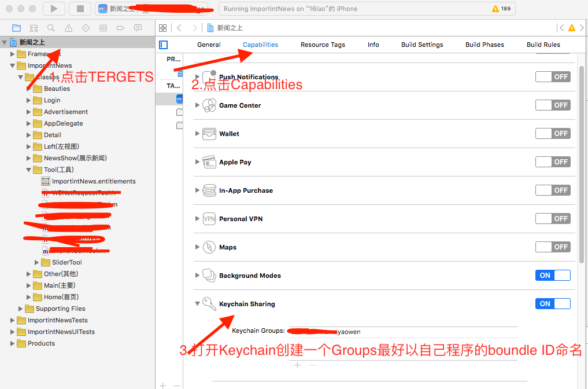588x389 pixels.
Task: Expand the Maps section
Action: coord(197,247)
